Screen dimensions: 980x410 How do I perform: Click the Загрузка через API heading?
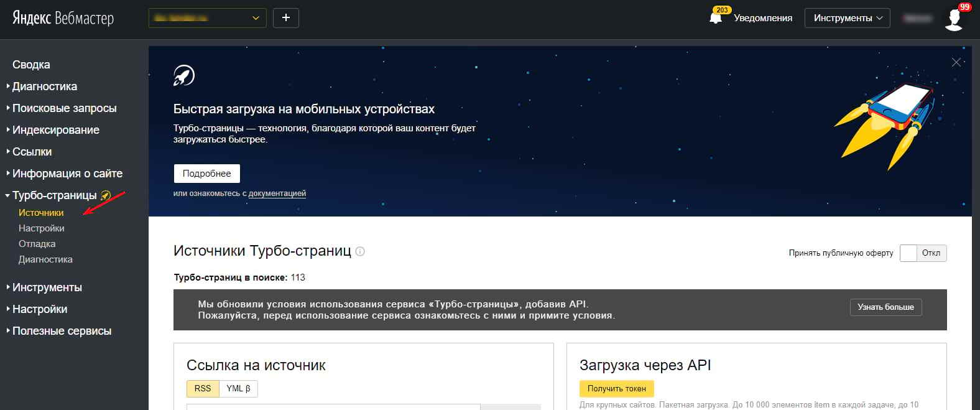click(x=645, y=365)
